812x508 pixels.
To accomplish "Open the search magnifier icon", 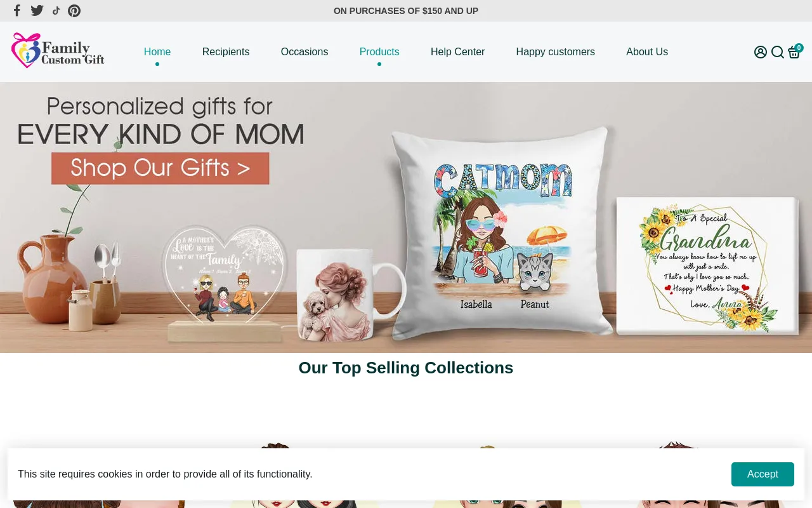I will point(778,52).
